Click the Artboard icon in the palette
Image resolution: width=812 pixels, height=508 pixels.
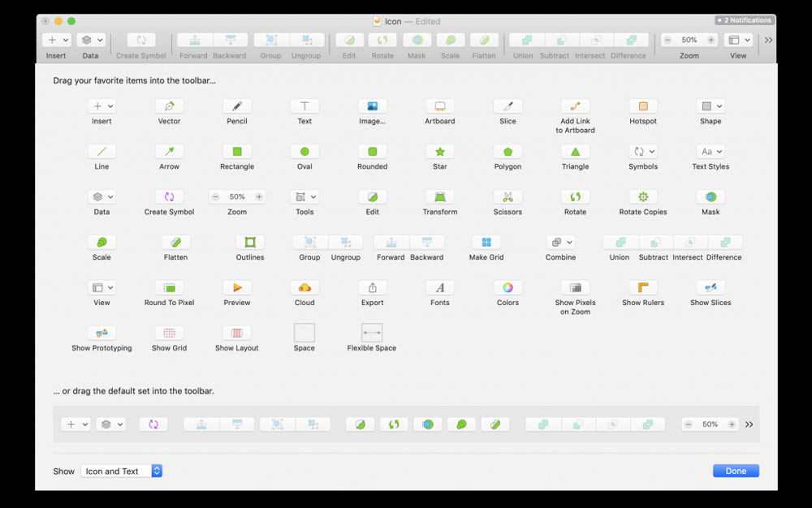tap(439, 106)
